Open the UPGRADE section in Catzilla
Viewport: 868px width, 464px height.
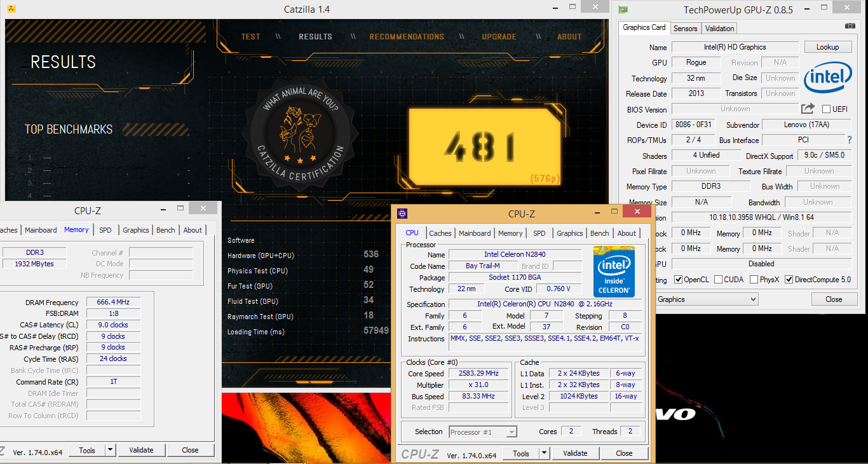click(x=499, y=37)
